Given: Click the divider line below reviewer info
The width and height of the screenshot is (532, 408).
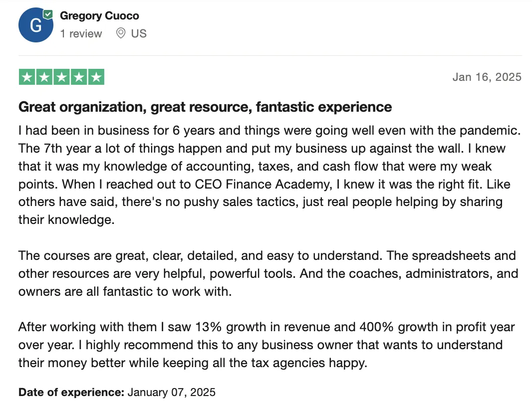Looking at the screenshot, I should 270,55.
